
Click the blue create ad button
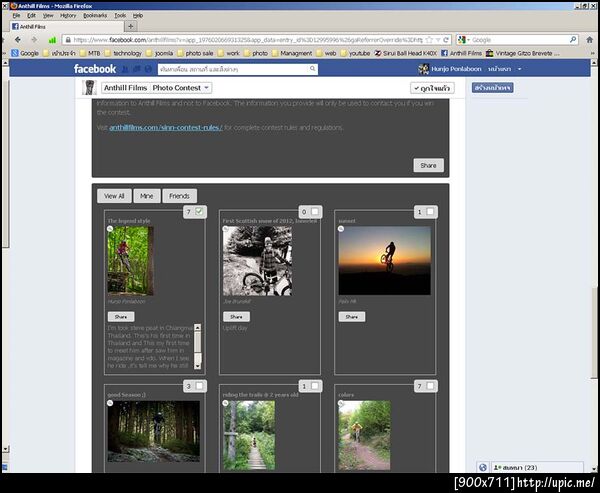(x=492, y=88)
